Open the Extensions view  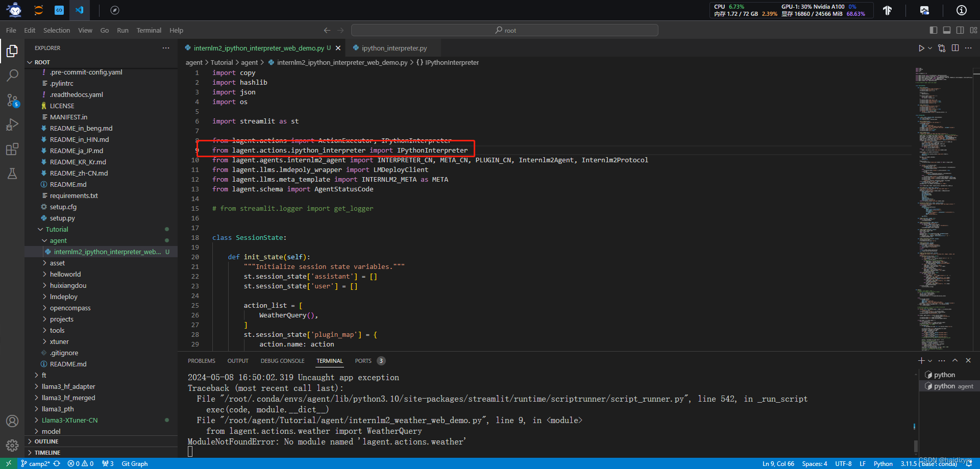tap(12, 149)
